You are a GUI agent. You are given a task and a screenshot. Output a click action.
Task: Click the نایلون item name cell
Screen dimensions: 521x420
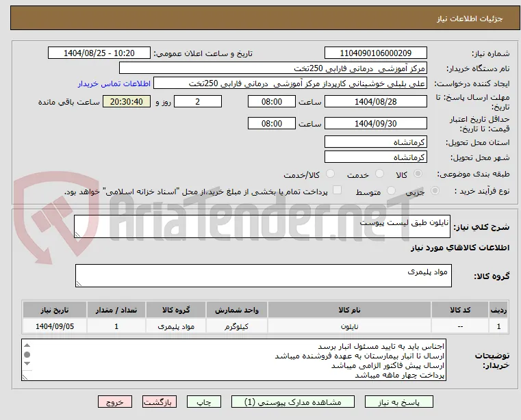pos(350,326)
